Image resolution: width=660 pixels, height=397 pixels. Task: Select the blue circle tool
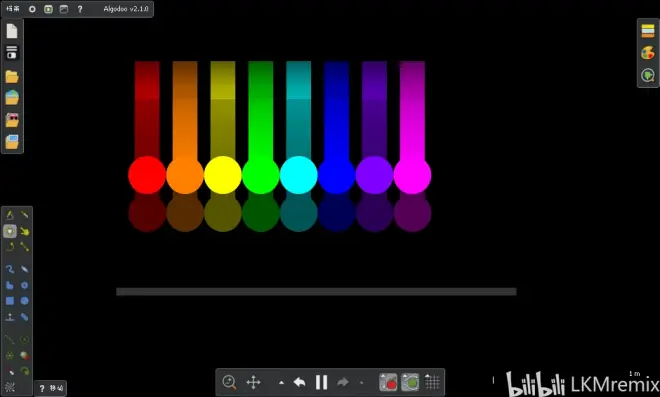[25, 301]
